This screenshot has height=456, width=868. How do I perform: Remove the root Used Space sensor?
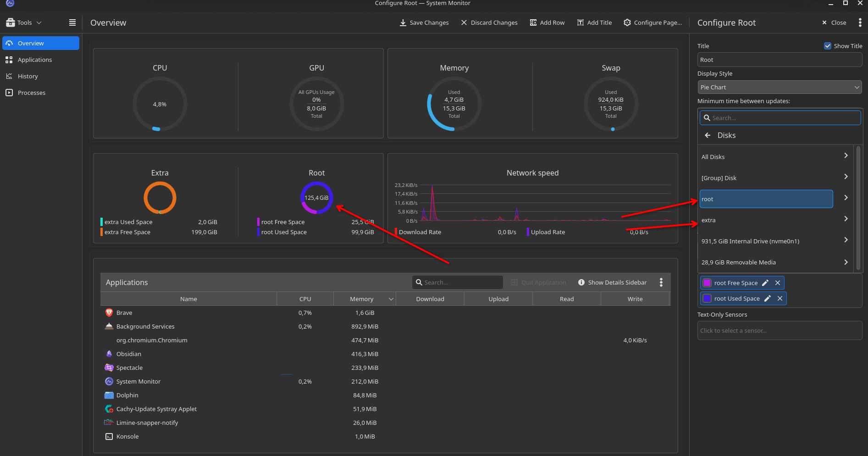(x=780, y=298)
